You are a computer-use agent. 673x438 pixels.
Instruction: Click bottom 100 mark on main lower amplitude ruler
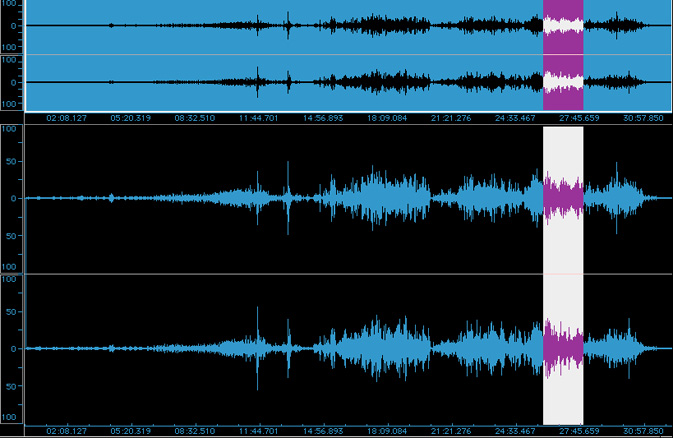pyautogui.click(x=9, y=417)
